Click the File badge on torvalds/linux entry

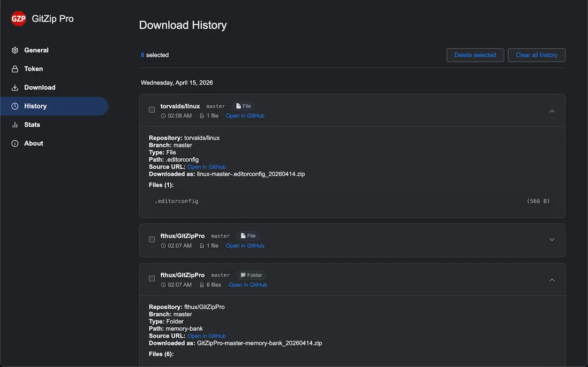[x=243, y=106]
